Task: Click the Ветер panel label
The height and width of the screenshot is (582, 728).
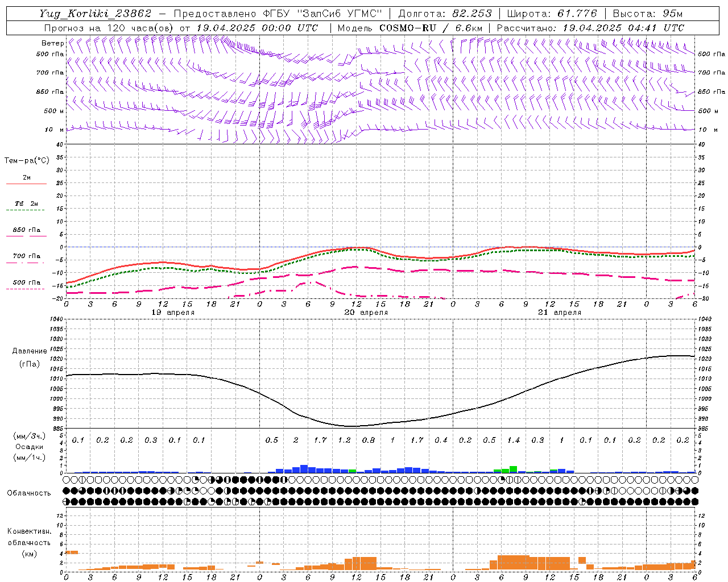Action: pyautogui.click(x=52, y=43)
